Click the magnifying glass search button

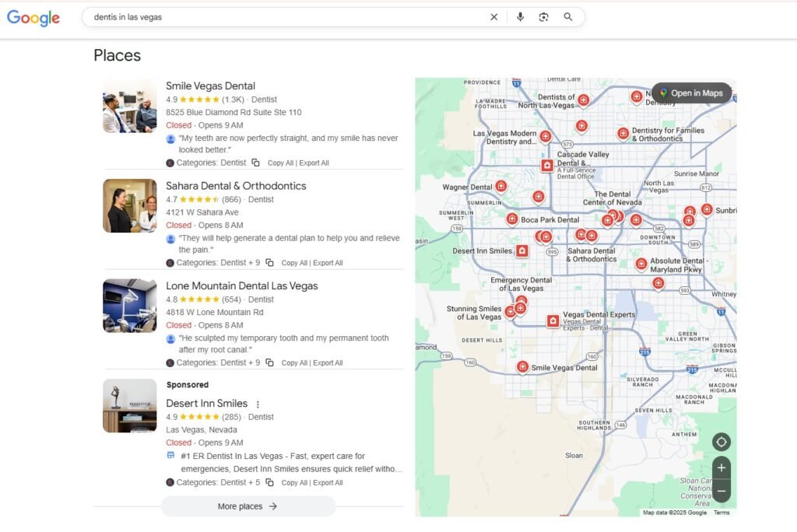point(568,17)
